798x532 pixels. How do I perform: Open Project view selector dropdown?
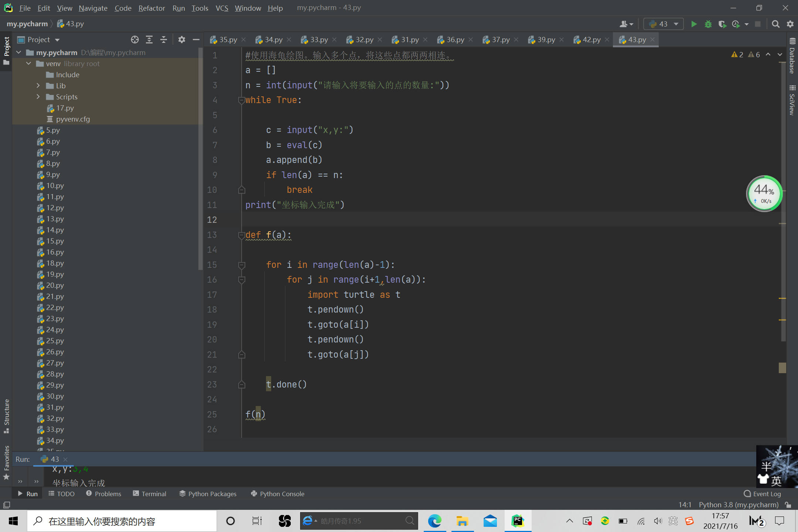[x=38, y=40]
